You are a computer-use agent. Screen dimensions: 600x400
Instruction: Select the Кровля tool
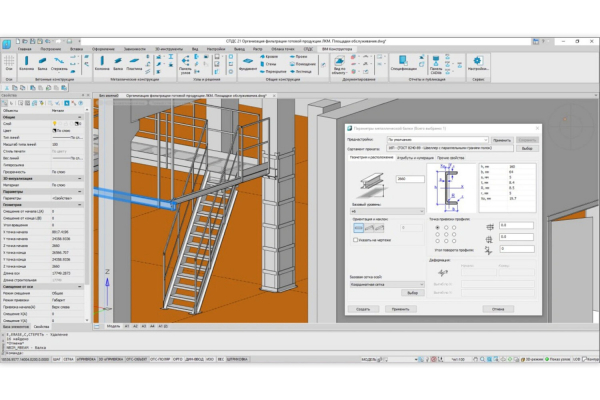[x=269, y=57]
